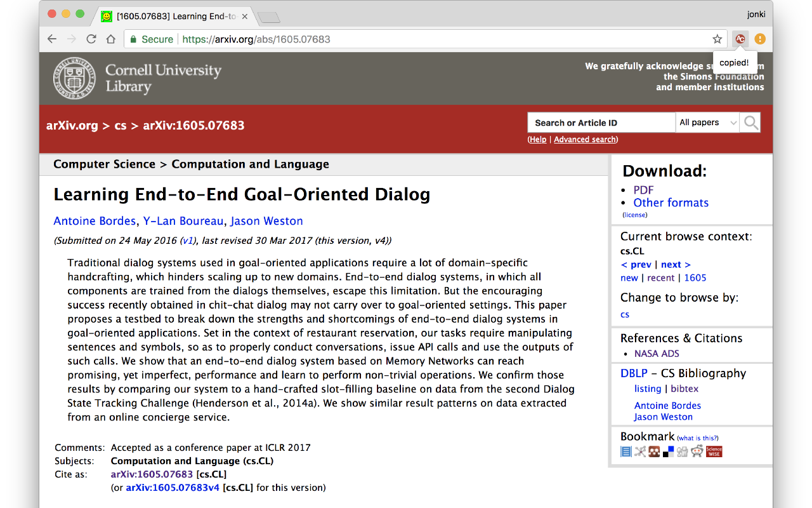The height and width of the screenshot is (508, 812).
Task: Click 'arXiv:1605.07683v4' version link
Action: click(173, 488)
